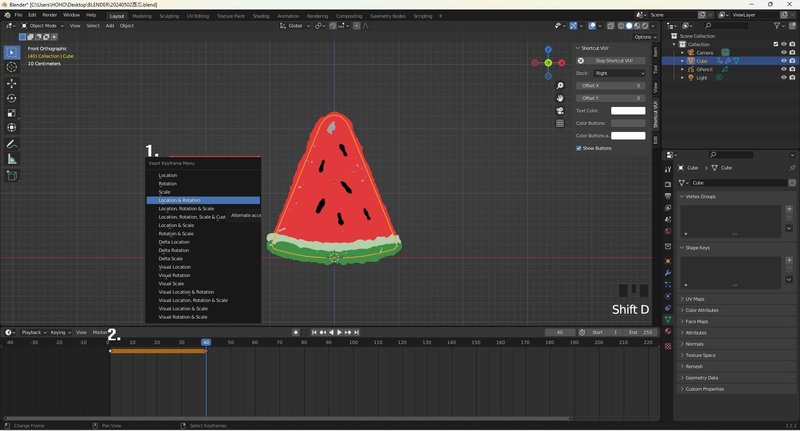The height and width of the screenshot is (431, 800).
Task: Toggle auto keying record button
Action: (295, 332)
